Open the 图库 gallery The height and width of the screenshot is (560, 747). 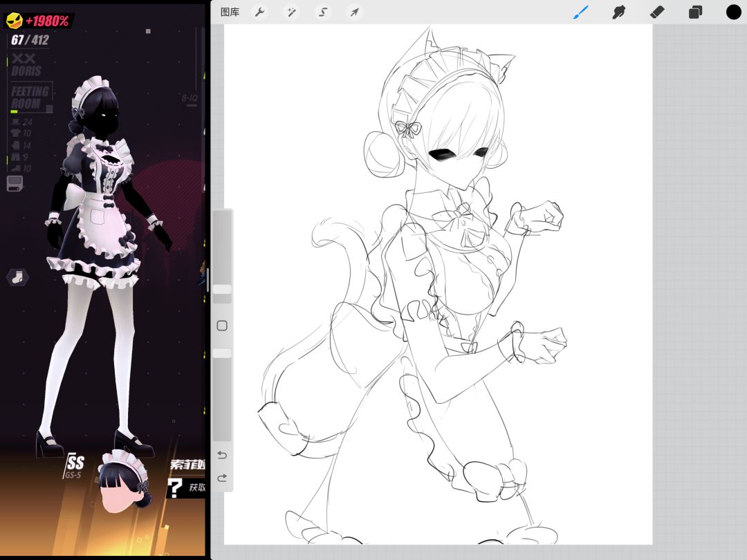pyautogui.click(x=230, y=12)
